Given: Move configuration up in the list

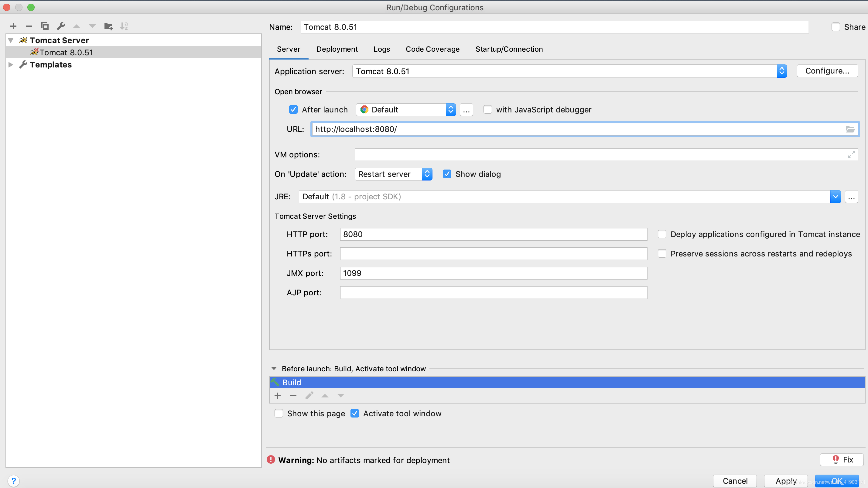Looking at the screenshot, I should point(77,26).
